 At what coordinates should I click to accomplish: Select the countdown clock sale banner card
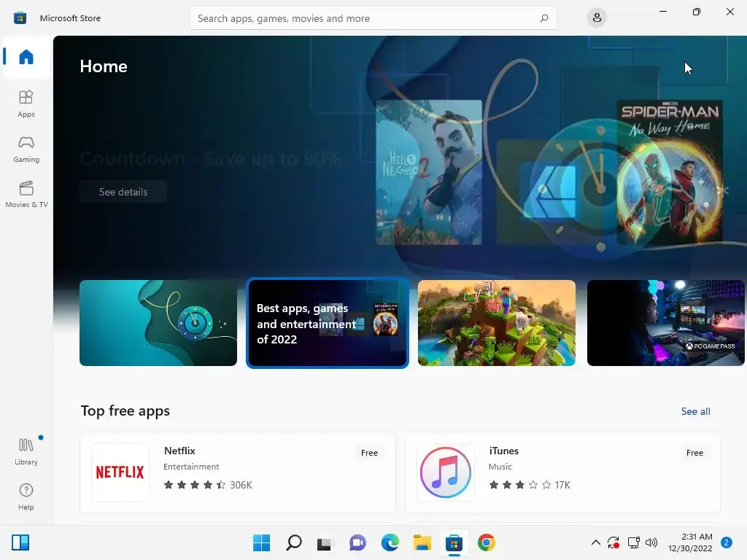click(x=158, y=323)
